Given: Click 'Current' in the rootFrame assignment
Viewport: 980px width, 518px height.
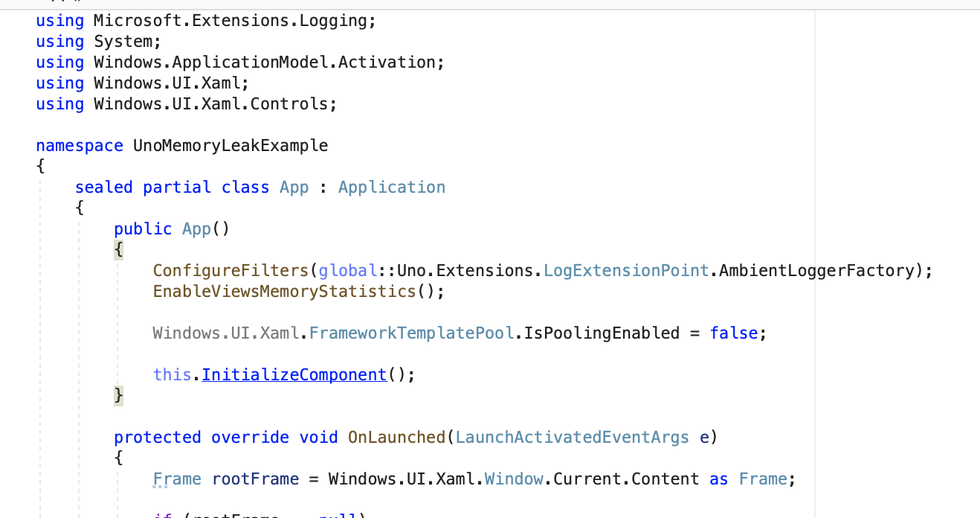Looking at the screenshot, I should point(587,479).
